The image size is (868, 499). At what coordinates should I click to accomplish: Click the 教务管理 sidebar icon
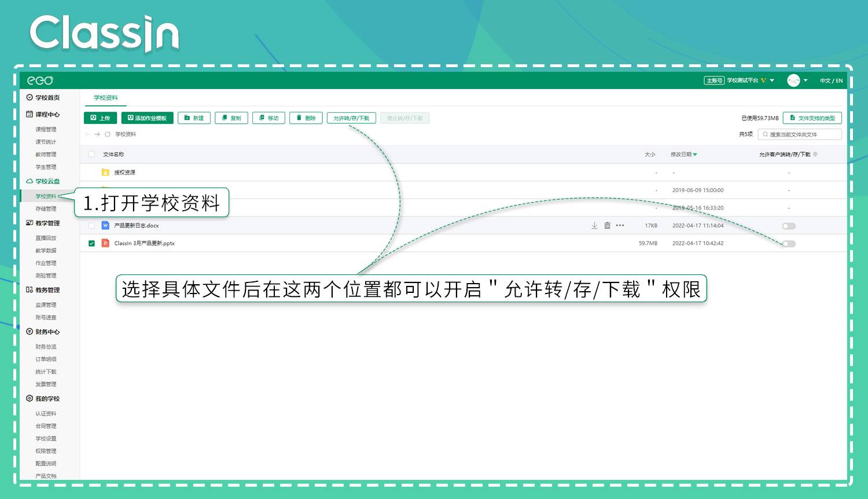(30, 290)
